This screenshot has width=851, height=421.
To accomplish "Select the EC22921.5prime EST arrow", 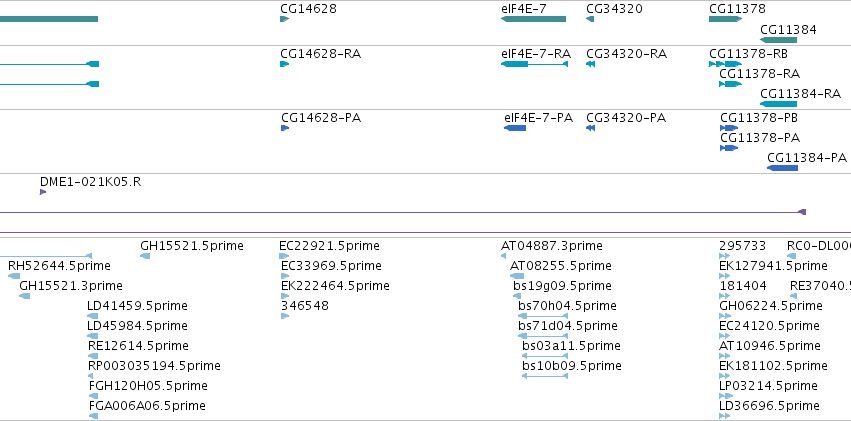I will tap(284, 256).
